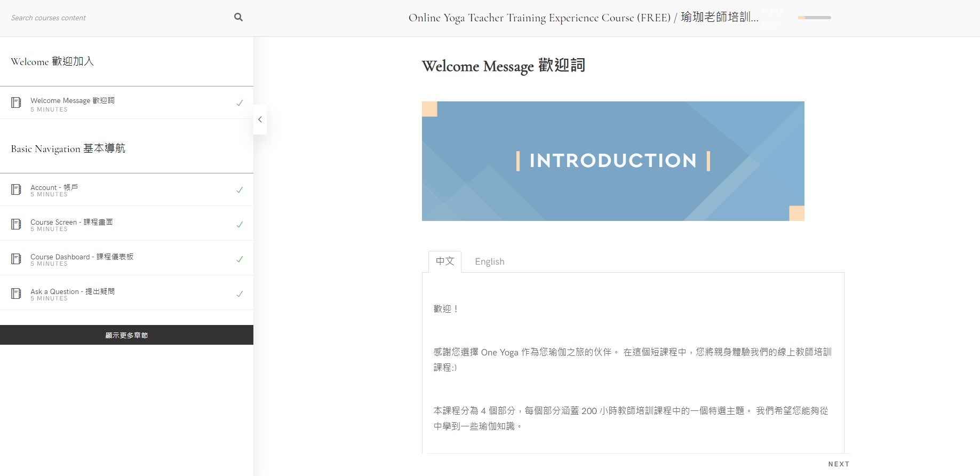Show more chapters with the dark bar
This screenshot has height=476, width=980.
(126, 335)
